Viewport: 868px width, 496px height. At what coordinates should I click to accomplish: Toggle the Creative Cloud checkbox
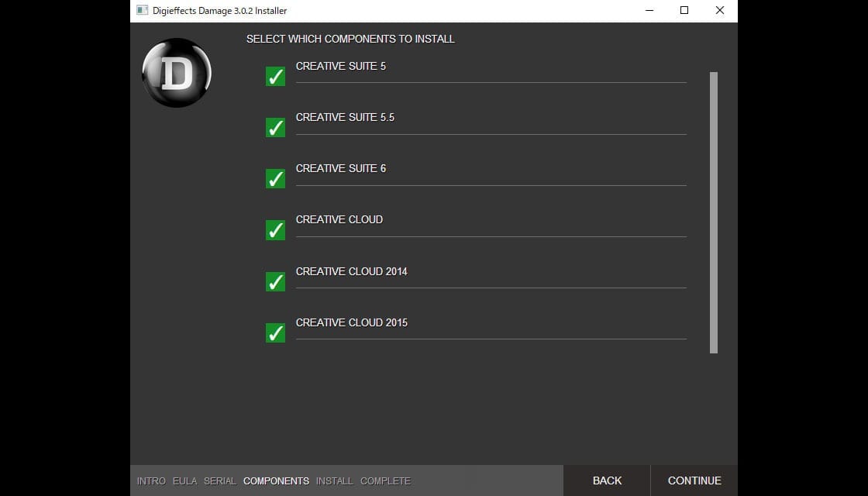coord(275,230)
